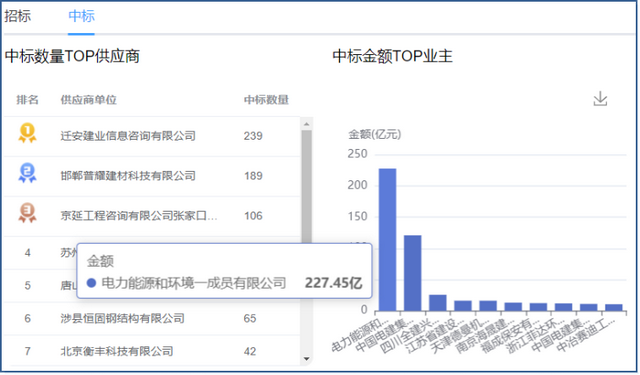Open 迁安建业信息咨询有限公司 supplier
Screen dimensions: 640x375
click(128, 136)
